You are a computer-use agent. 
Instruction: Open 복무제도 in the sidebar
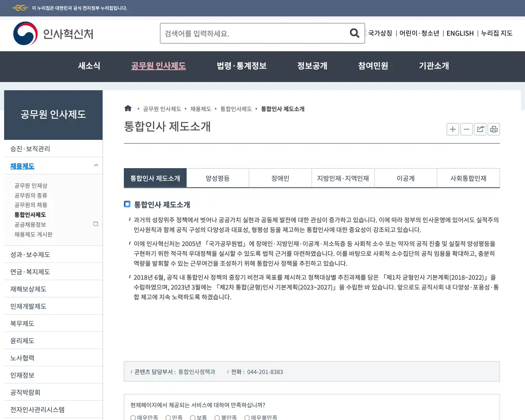coord(53,323)
